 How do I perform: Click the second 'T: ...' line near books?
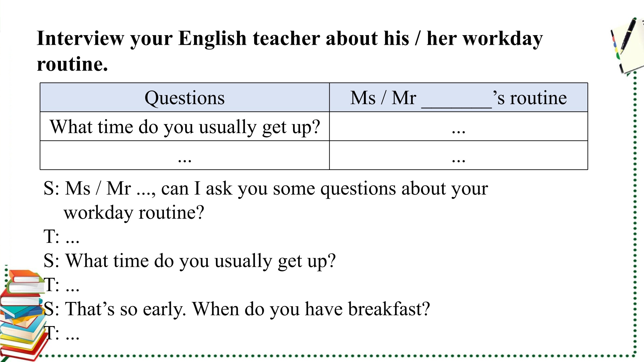click(61, 285)
